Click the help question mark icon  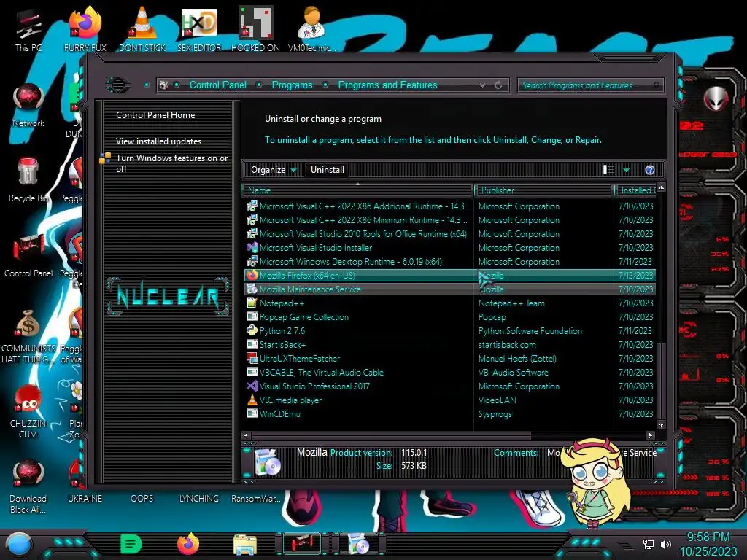click(x=650, y=170)
